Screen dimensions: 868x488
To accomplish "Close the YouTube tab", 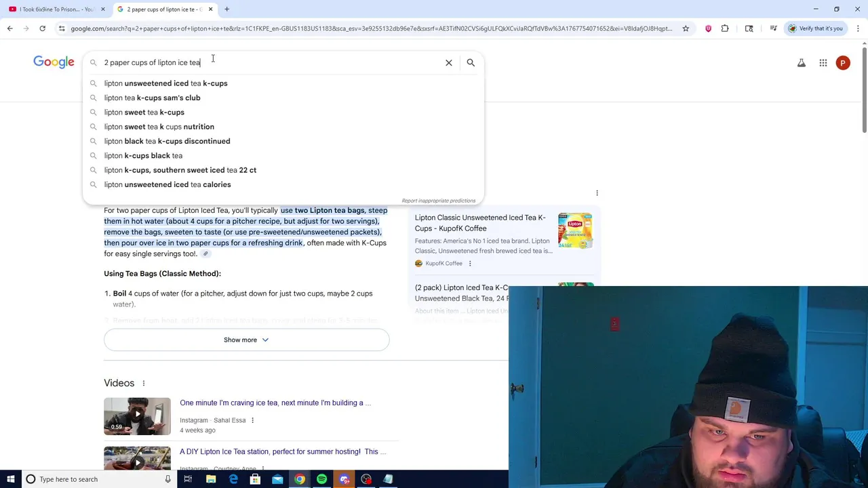I will point(102,9).
